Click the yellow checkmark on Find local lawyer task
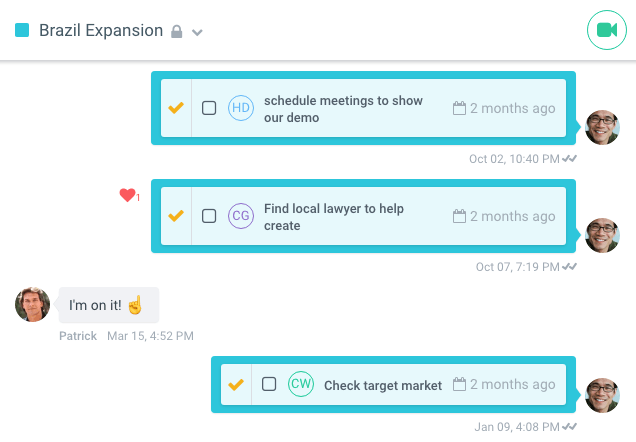The image size is (636, 442). point(176,215)
